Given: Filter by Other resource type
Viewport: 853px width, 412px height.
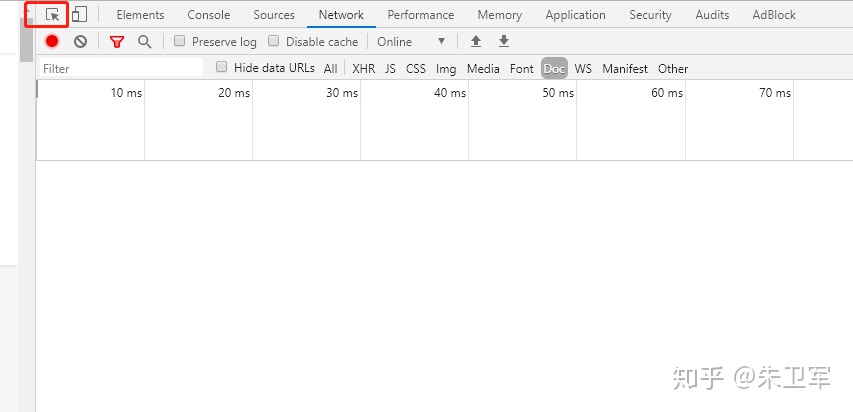Looking at the screenshot, I should [673, 69].
